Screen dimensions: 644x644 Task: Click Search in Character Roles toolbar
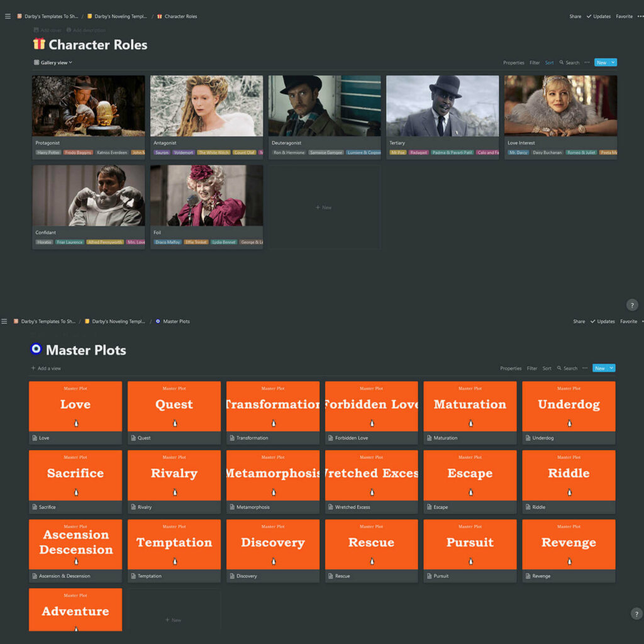(569, 63)
